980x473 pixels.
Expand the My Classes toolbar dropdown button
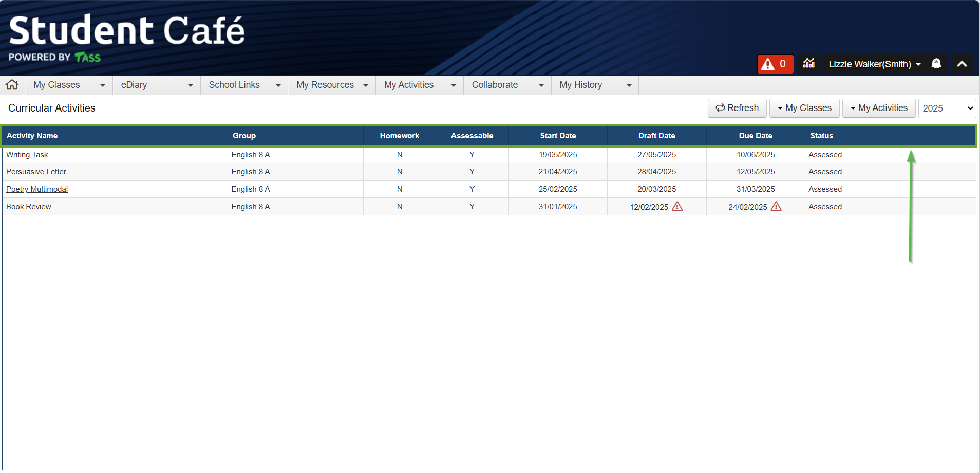click(x=804, y=108)
